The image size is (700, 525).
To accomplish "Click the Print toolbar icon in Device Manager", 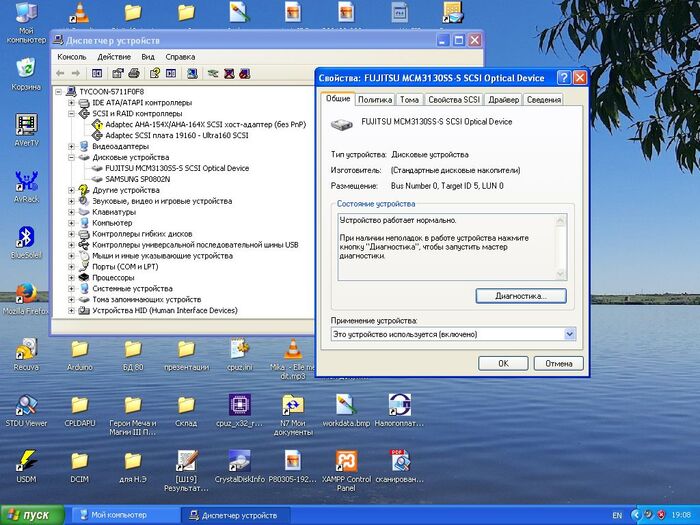I will pyautogui.click(x=135, y=73).
